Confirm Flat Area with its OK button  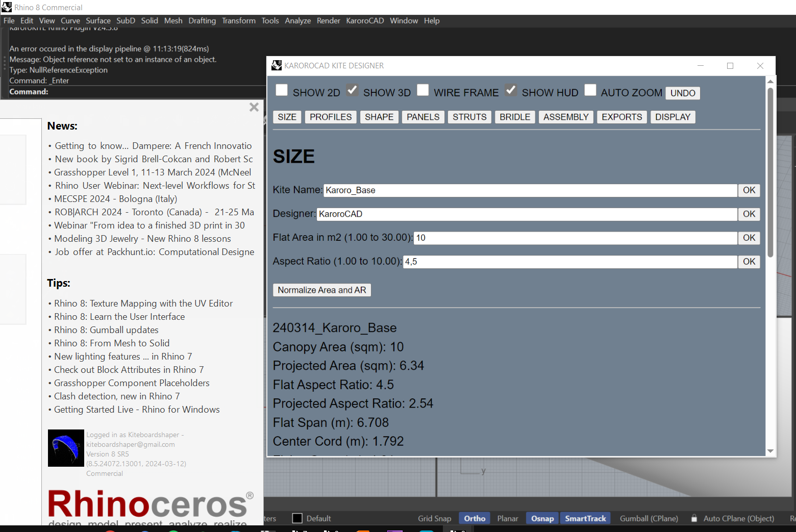pyautogui.click(x=749, y=238)
